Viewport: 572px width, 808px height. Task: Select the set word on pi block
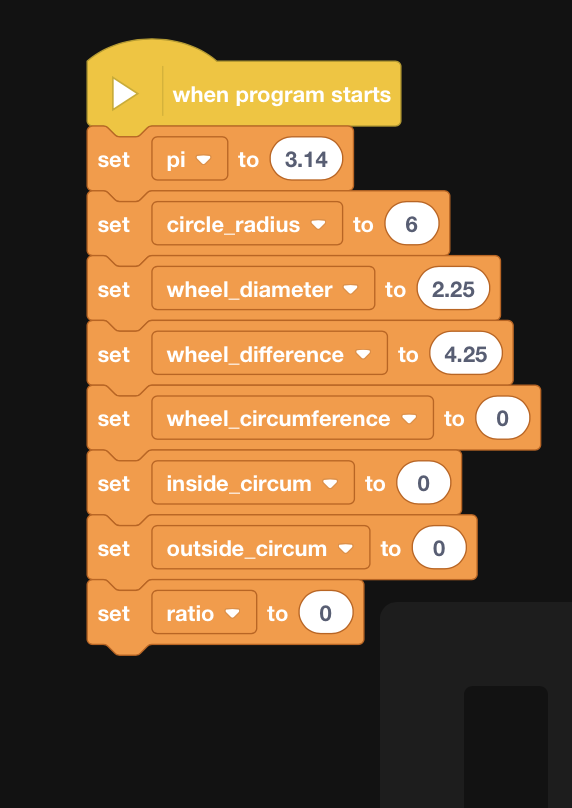[x=113, y=159]
